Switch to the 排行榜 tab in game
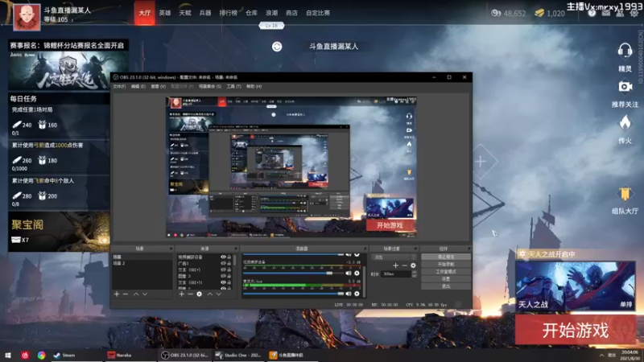This screenshot has height=362, width=644. tap(229, 13)
